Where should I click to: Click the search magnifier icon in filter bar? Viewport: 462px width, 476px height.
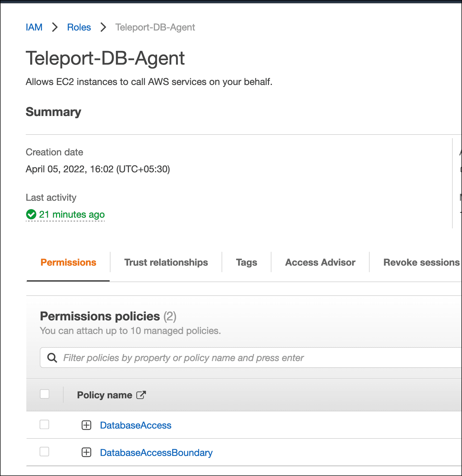(52, 357)
